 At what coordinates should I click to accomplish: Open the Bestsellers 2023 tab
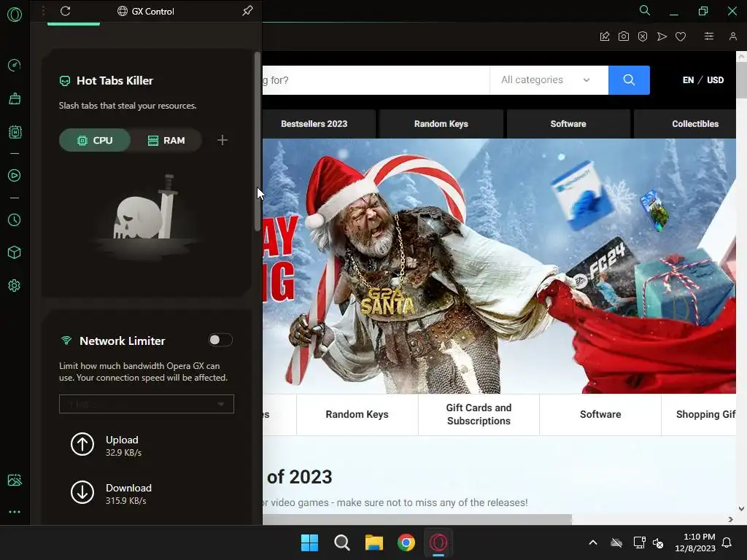(x=314, y=124)
